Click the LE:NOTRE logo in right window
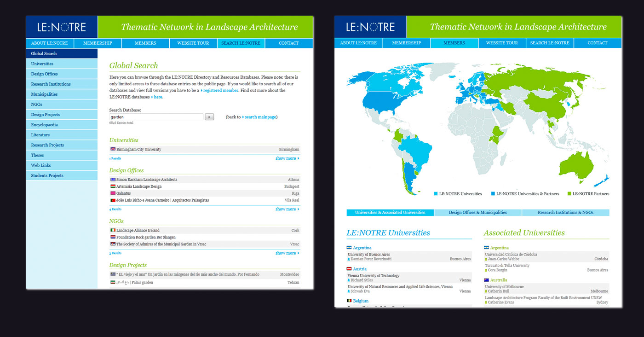The image size is (644, 337). point(370,27)
